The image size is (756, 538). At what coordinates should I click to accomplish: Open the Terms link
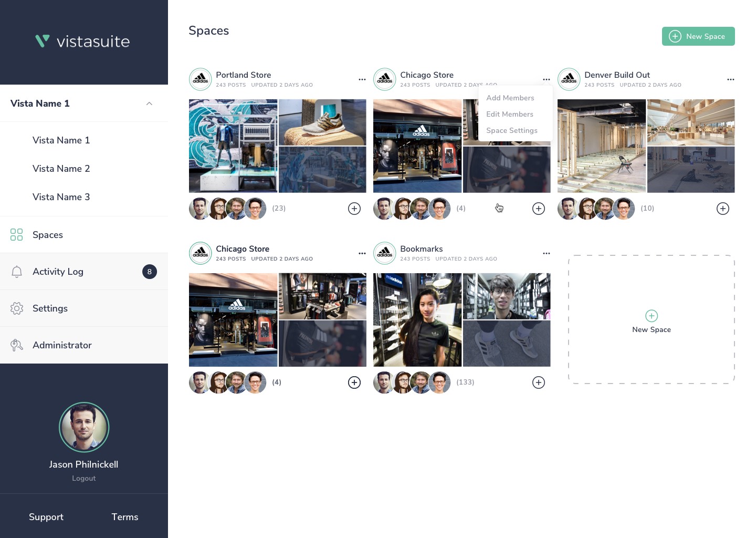point(125,517)
